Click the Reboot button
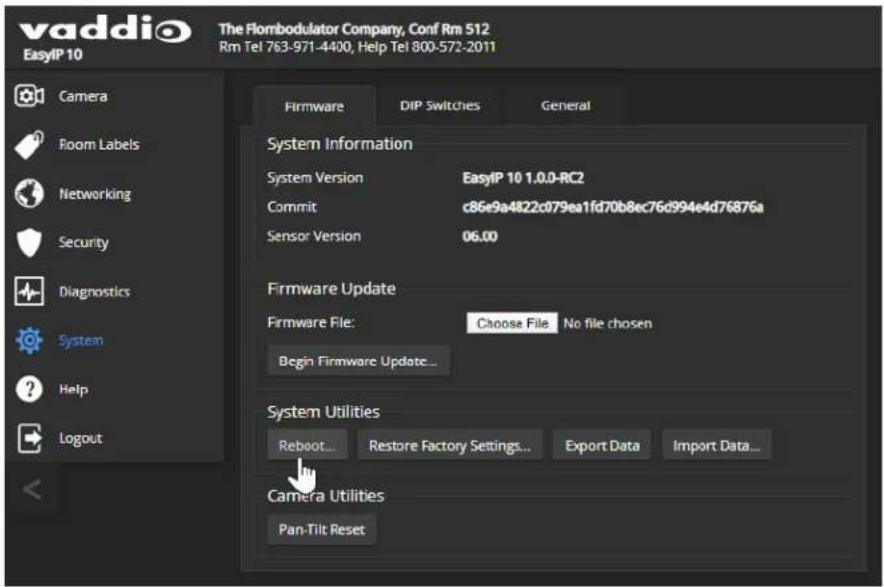 (x=307, y=445)
